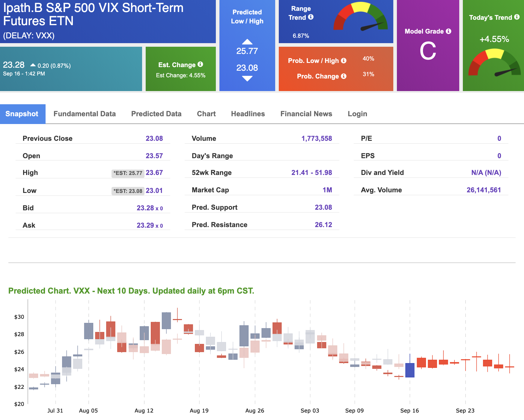Click the Open value 23.57
Viewport: 524px width, 420px height.
154,156
